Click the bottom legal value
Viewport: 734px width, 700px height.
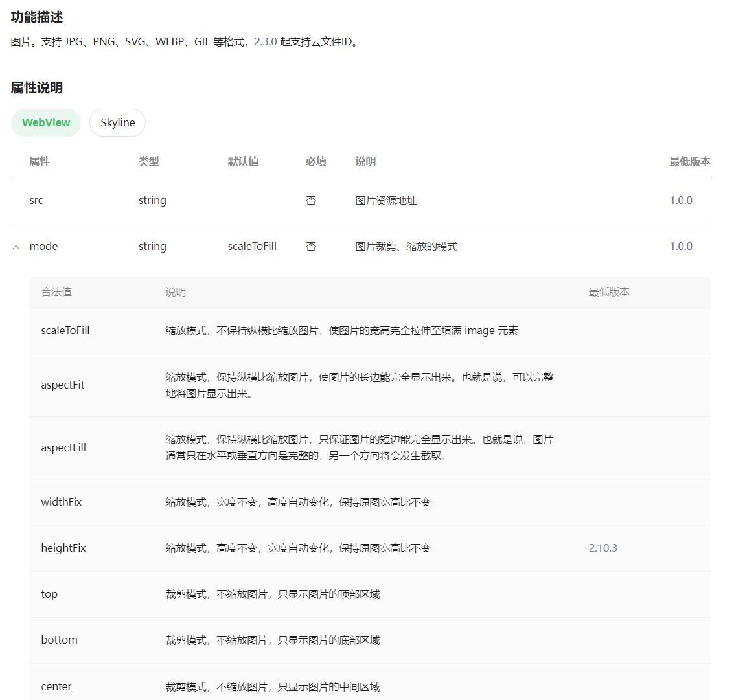59,640
